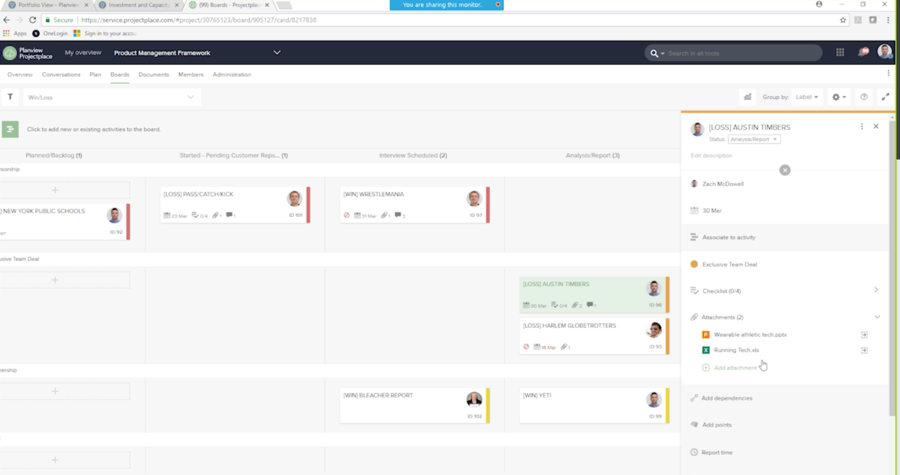The height and width of the screenshot is (475, 900).
Task: Switch to the Administration tab
Action: [232, 75]
